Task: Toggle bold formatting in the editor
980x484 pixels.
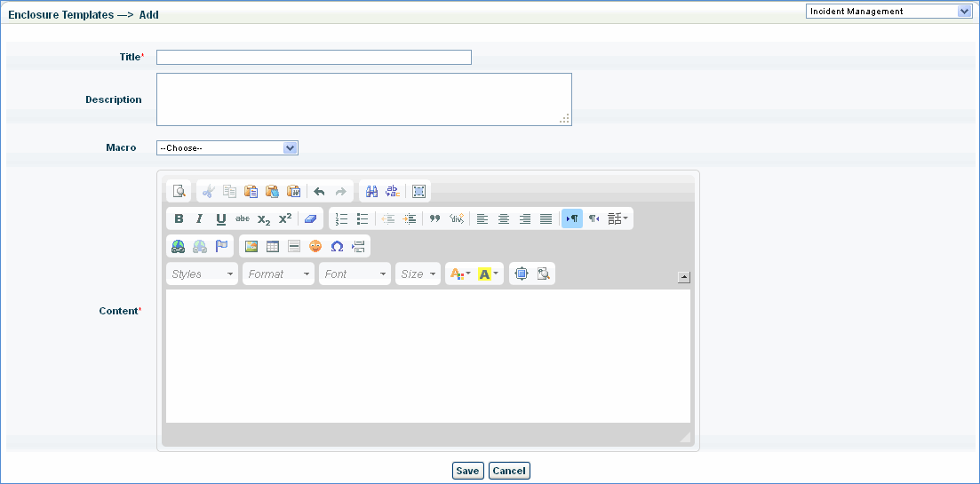Action: pos(179,219)
